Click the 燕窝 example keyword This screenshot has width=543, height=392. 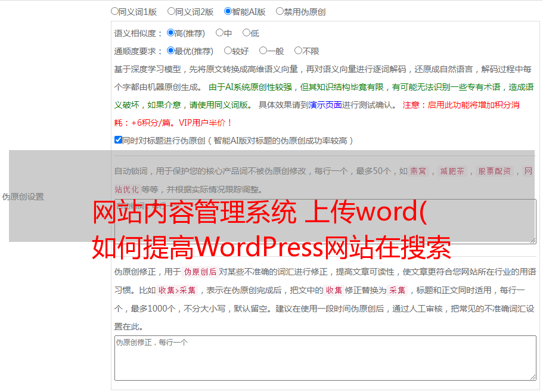click(x=418, y=171)
